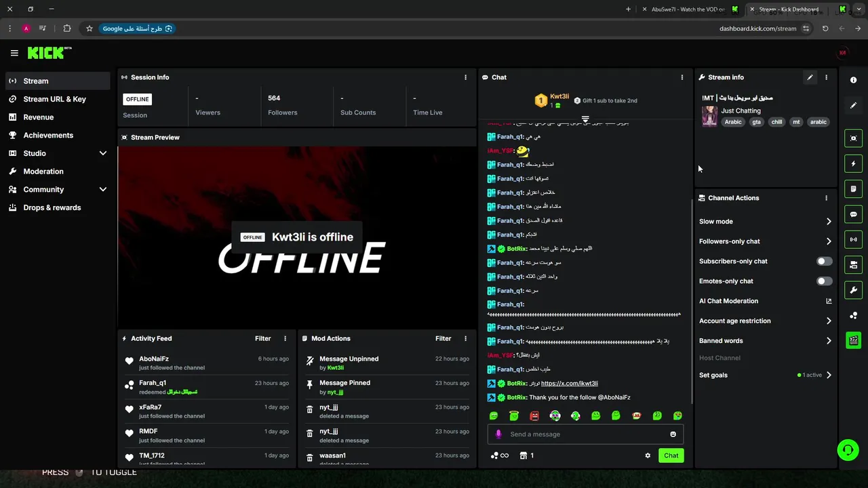Open the AI Chat Moderation external link
Viewport: 868px width, 488px height.
click(x=829, y=301)
